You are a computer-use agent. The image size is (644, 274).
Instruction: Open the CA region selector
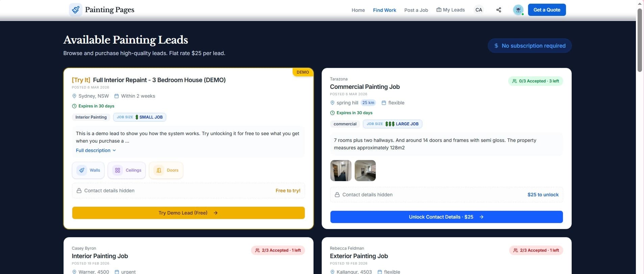pos(478,10)
